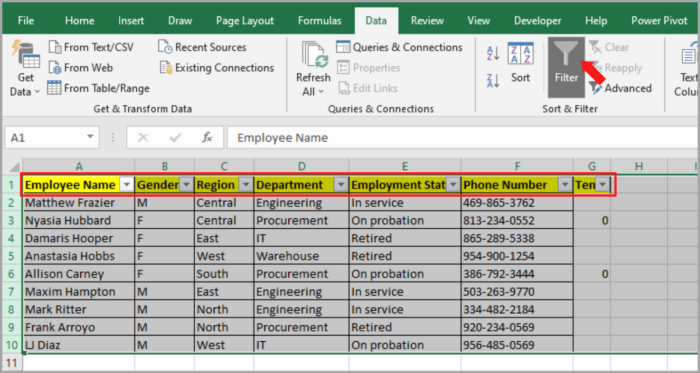Open Existing Connections
The height and width of the screenshot is (373, 700).
pos(217,68)
